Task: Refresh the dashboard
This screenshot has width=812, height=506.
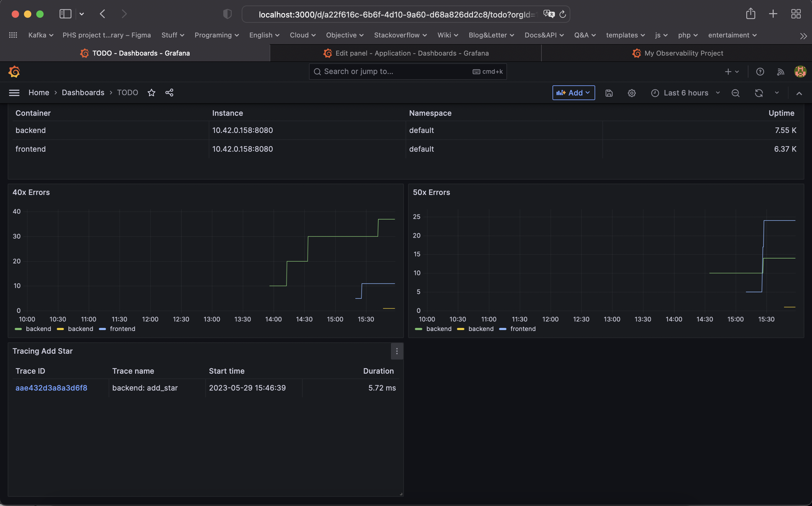Action: click(759, 93)
